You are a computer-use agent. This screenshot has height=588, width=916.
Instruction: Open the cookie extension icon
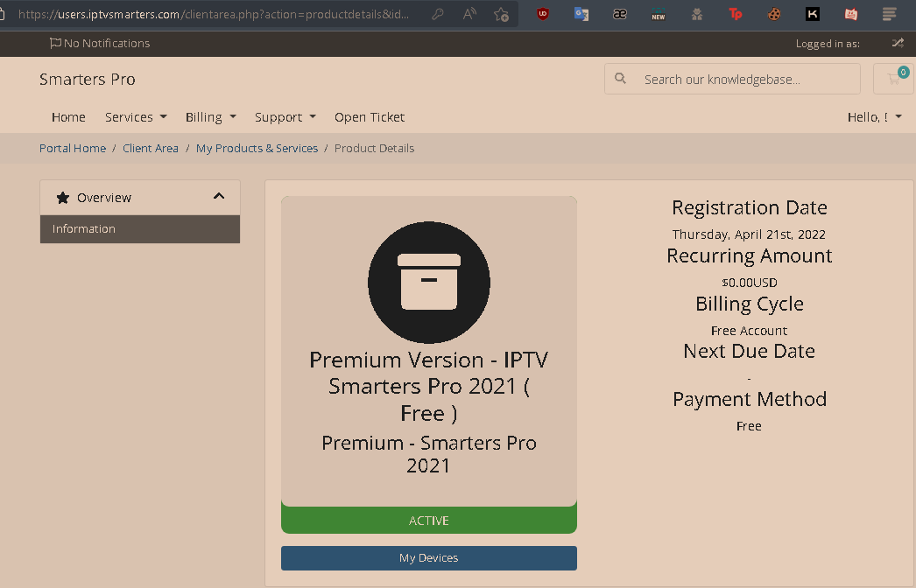pyautogui.click(x=774, y=14)
